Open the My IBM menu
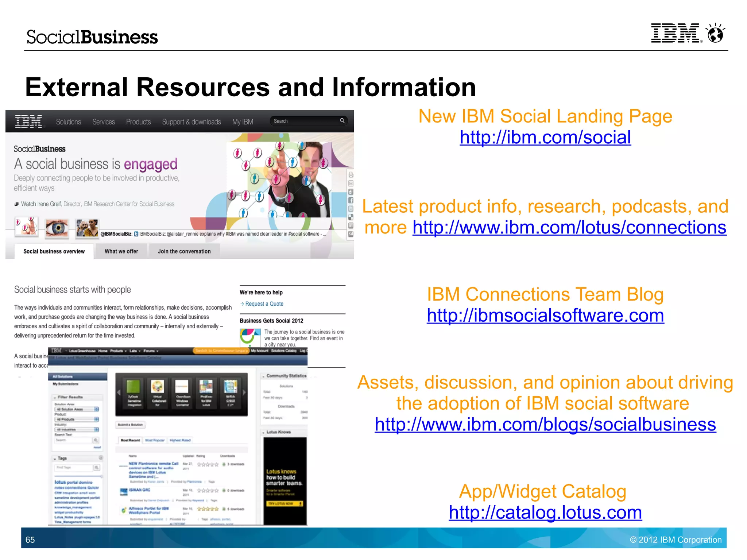The image size is (747, 560). point(243,122)
